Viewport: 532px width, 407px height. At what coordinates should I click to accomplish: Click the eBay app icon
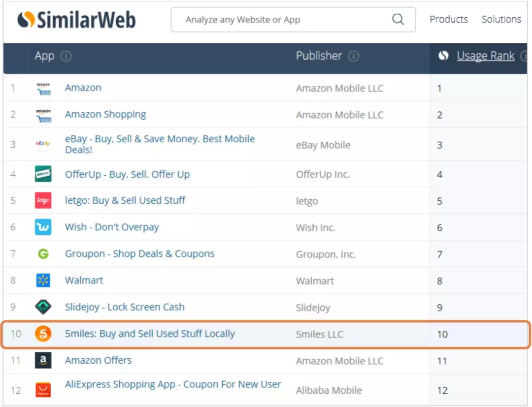tap(43, 144)
